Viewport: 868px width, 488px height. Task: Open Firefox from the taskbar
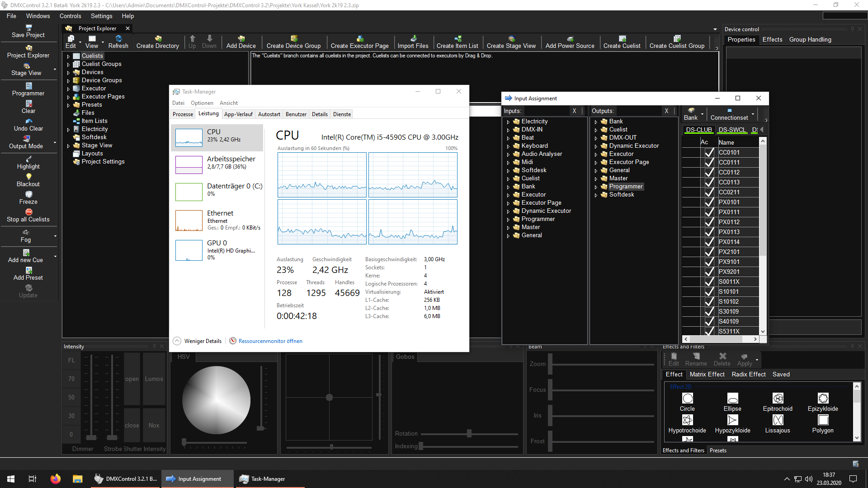[55, 479]
